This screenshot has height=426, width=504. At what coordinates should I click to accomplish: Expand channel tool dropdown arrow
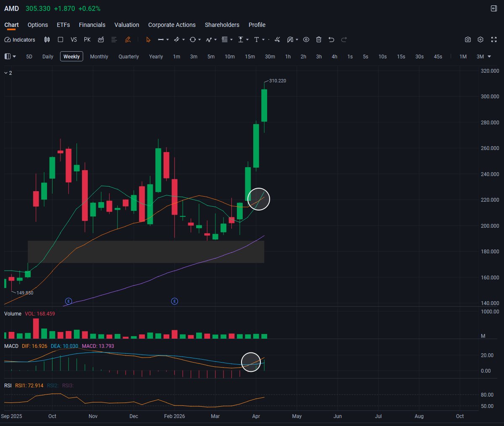tap(184, 40)
